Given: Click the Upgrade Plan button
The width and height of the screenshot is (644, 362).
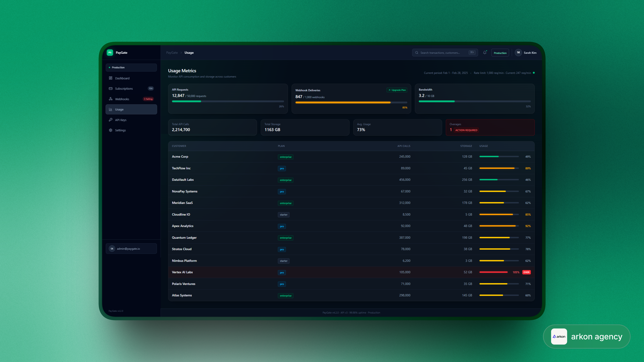Looking at the screenshot, I should pyautogui.click(x=397, y=90).
